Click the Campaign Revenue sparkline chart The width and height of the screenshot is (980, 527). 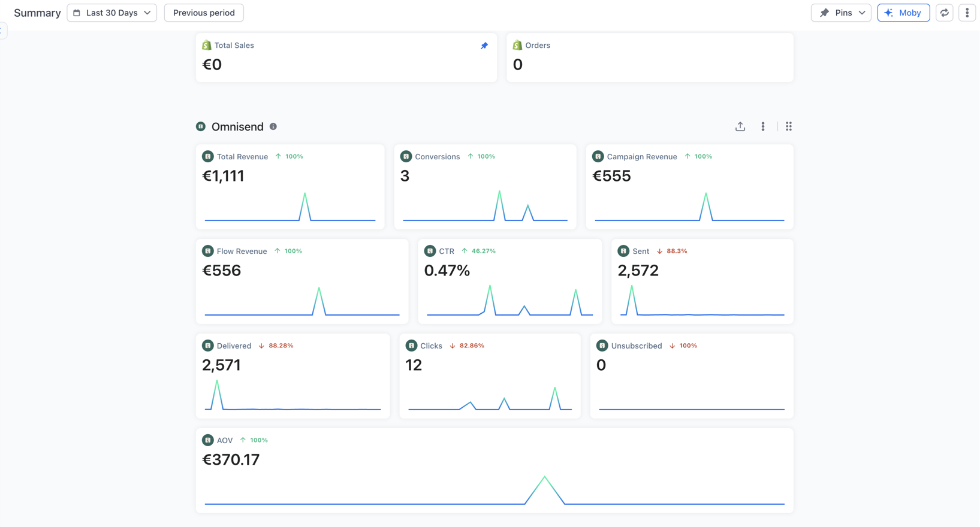click(x=689, y=207)
